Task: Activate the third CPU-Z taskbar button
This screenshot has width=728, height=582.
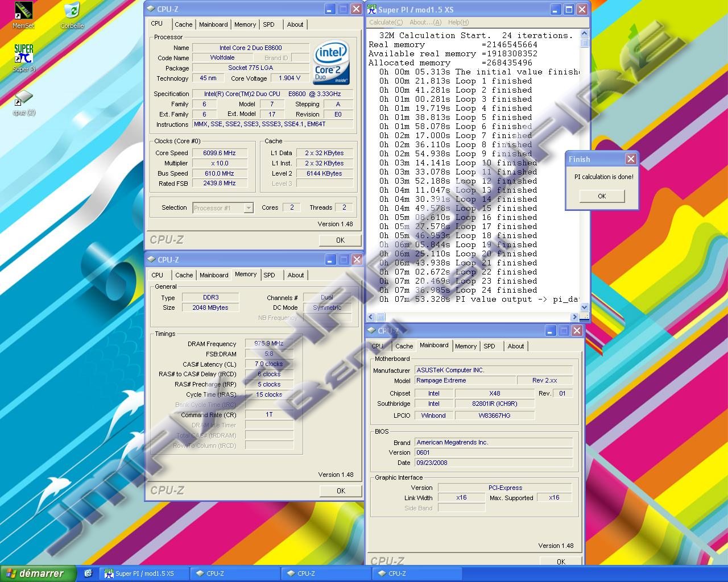Action: tap(417, 573)
